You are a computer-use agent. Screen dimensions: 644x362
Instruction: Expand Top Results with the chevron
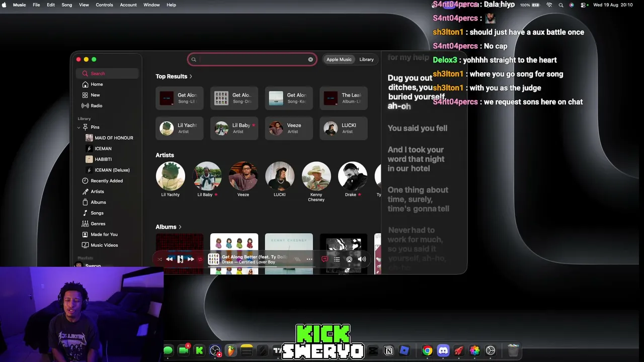(x=191, y=76)
